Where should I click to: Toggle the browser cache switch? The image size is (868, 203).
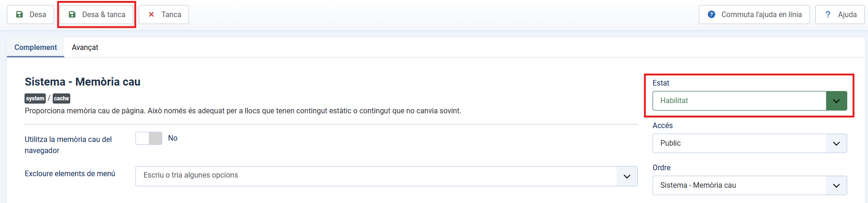149,138
